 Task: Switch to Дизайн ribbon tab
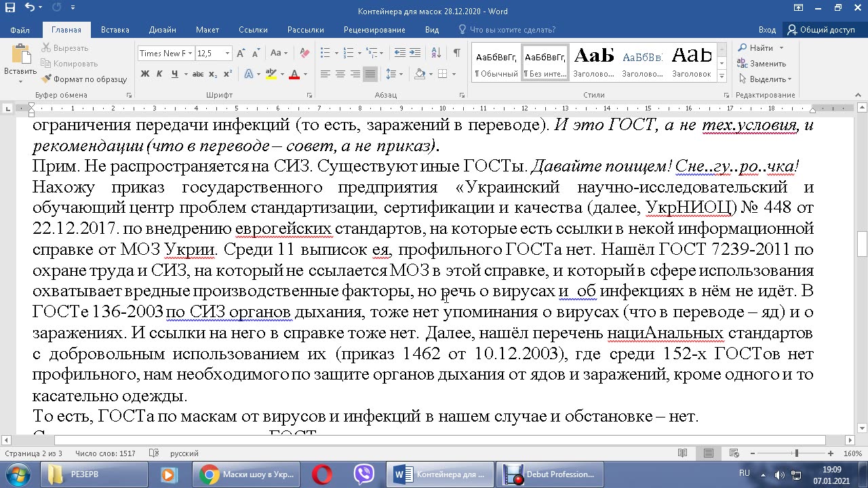(163, 30)
